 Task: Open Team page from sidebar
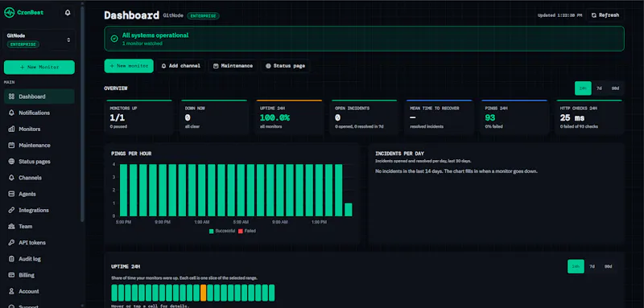(39, 227)
